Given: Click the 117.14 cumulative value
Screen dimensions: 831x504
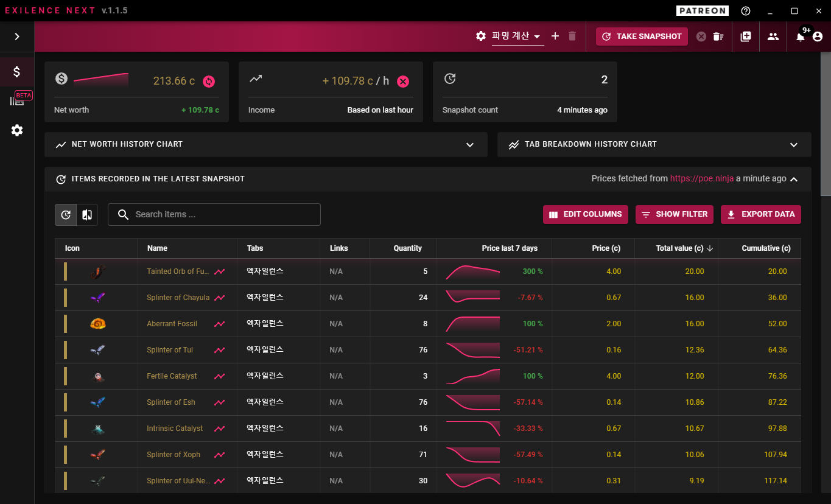Looking at the screenshot, I should coord(774,481).
